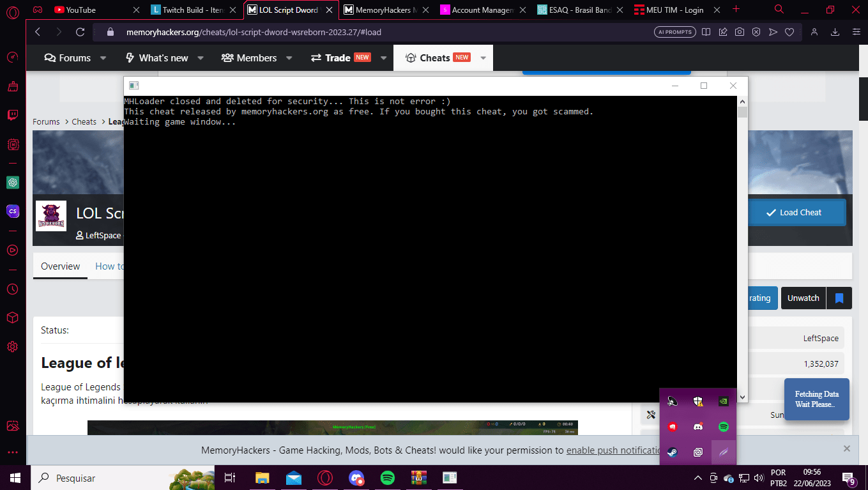Switch to the Account Management tab
The height and width of the screenshot is (490, 868).
click(x=483, y=10)
